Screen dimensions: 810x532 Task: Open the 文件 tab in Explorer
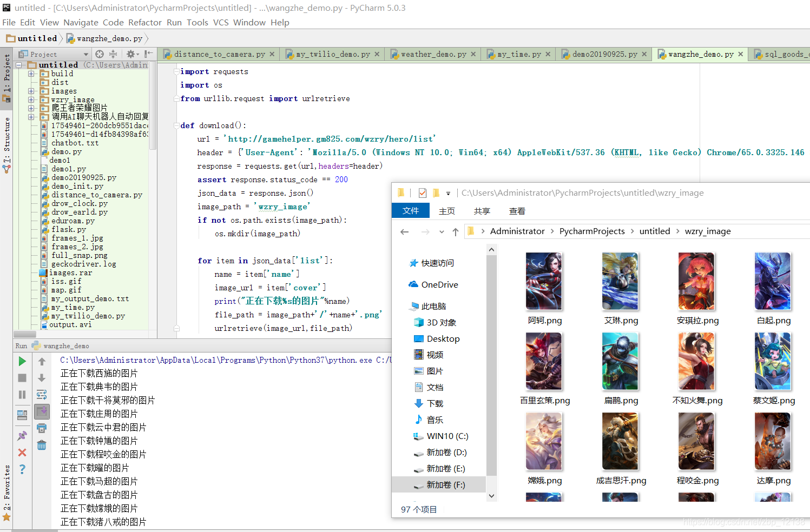(x=410, y=211)
